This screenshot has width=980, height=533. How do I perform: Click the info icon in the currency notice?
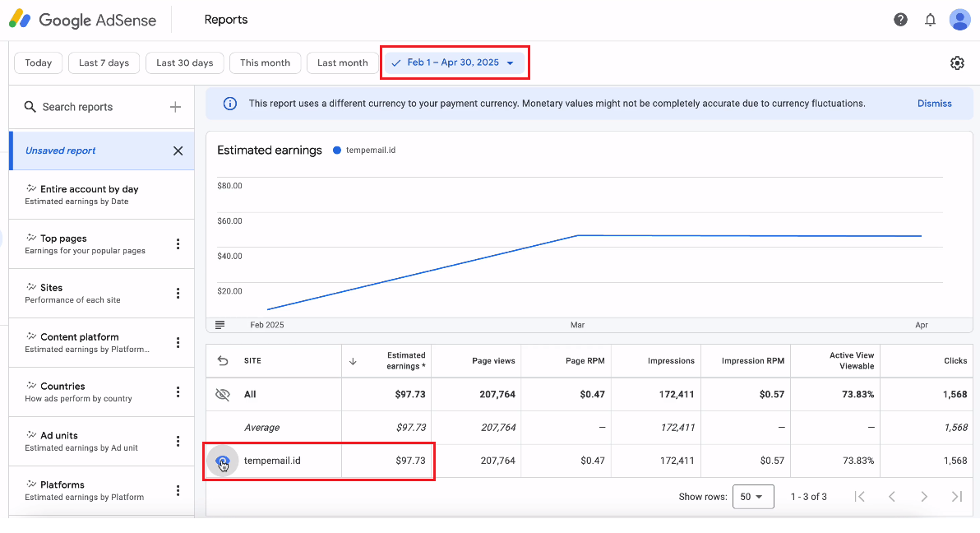[x=230, y=104]
